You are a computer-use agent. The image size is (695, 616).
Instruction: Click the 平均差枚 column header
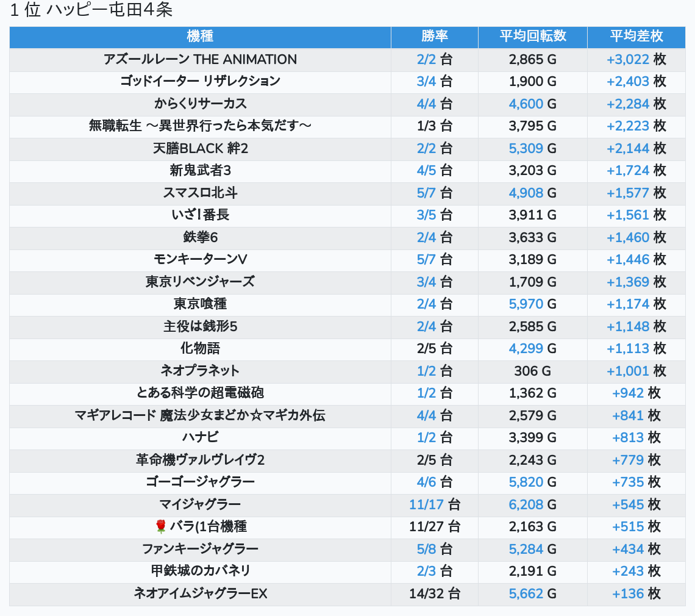click(636, 37)
